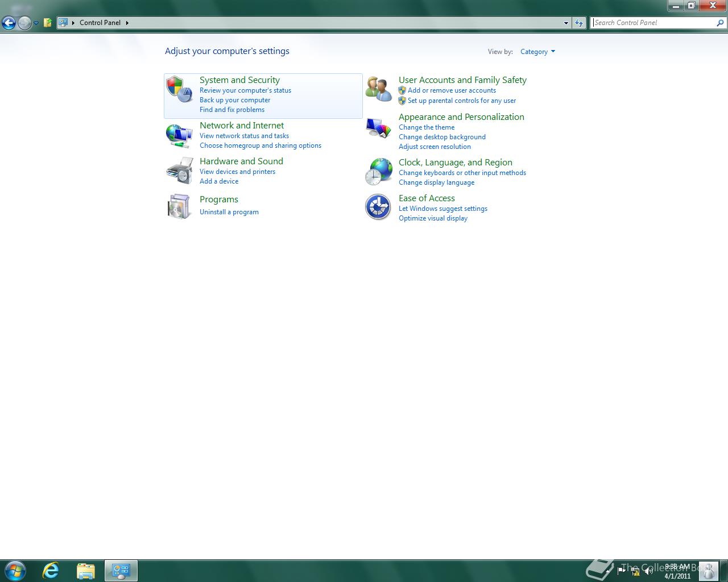Click the Control Panel address bar icon

(x=63, y=23)
